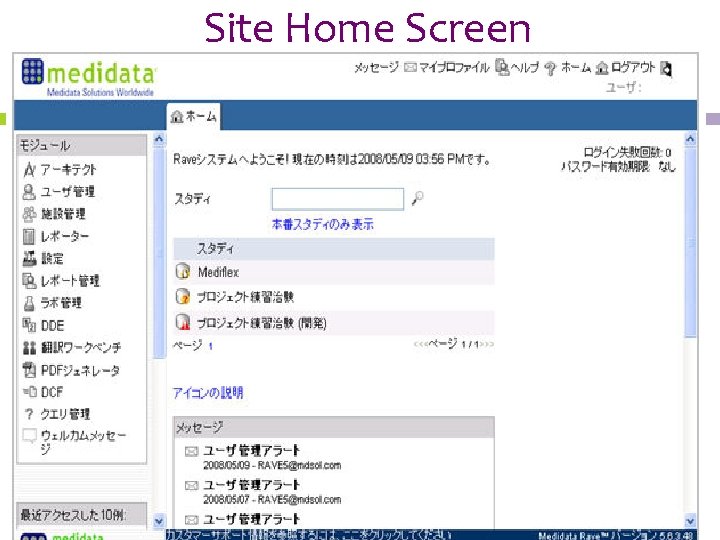Open ウェルカムメッセージ icon
The image size is (720, 540).
point(29,435)
